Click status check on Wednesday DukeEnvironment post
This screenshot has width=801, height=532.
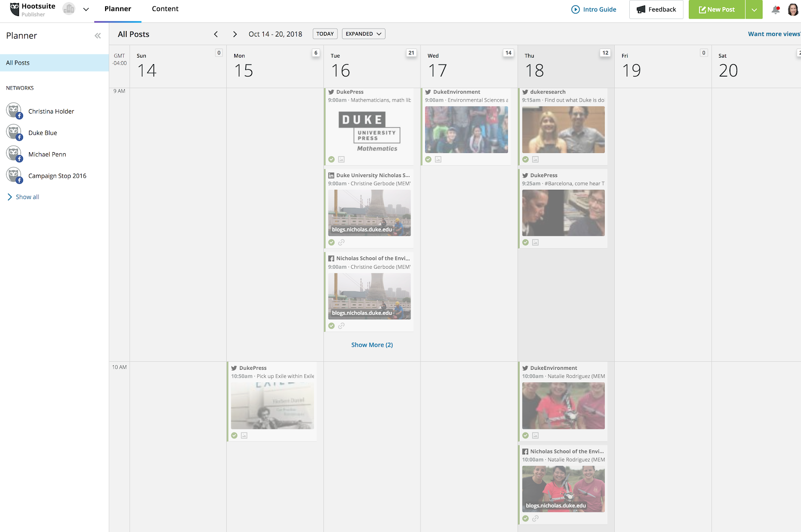coord(429,160)
